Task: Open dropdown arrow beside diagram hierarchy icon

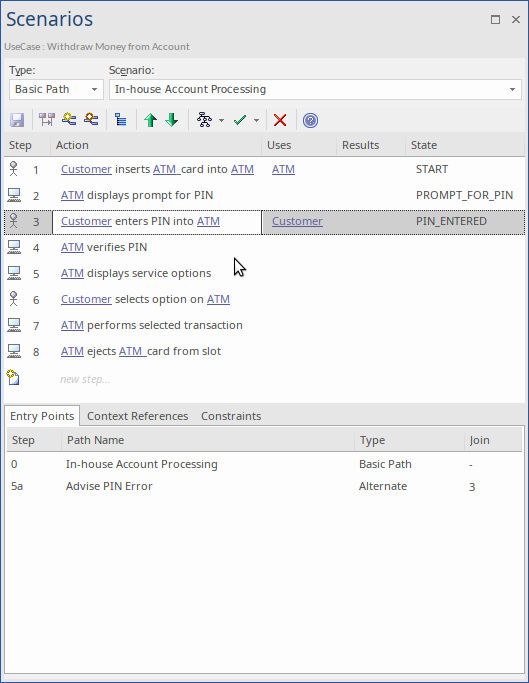Action: coord(221,120)
